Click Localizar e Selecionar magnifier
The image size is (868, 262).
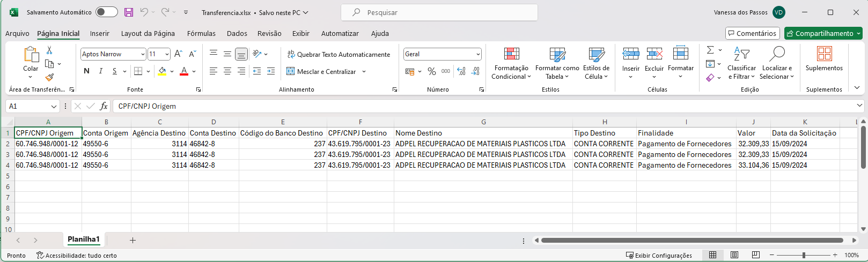(x=776, y=63)
